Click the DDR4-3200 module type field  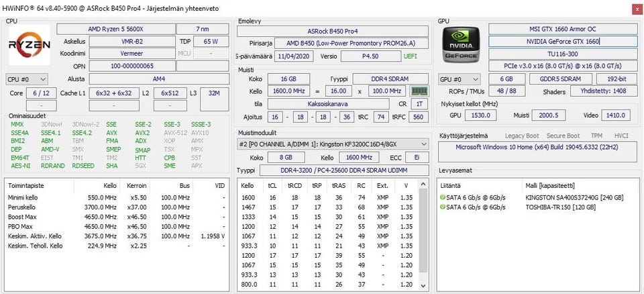[x=344, y=170]
